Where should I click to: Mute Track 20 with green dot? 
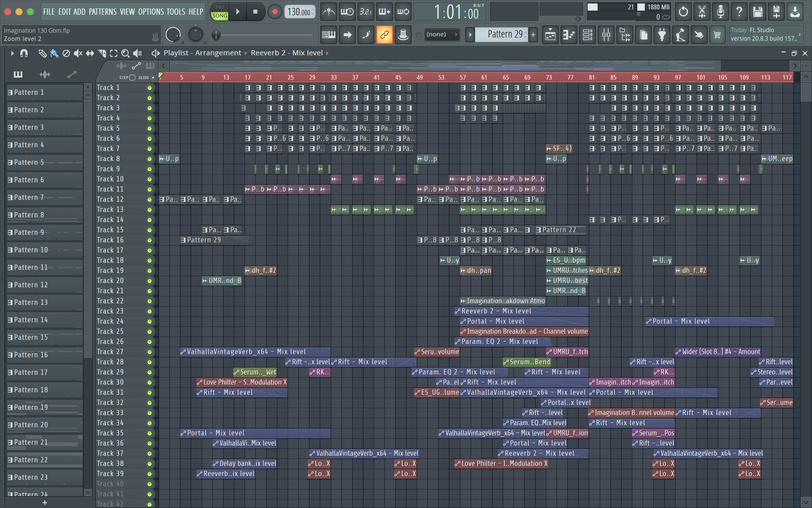click(x=149, y=281)
